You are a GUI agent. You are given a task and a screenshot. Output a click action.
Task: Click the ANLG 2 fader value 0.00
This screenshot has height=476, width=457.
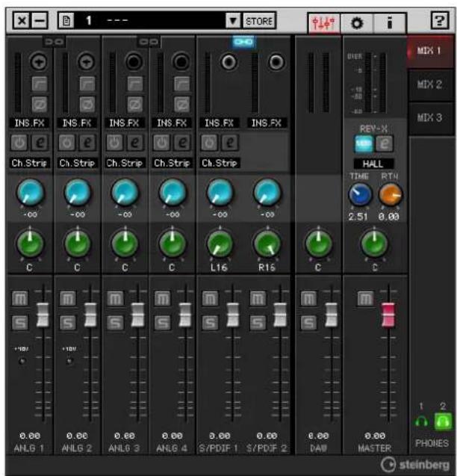pyautogui.click(x=77, y=436)
